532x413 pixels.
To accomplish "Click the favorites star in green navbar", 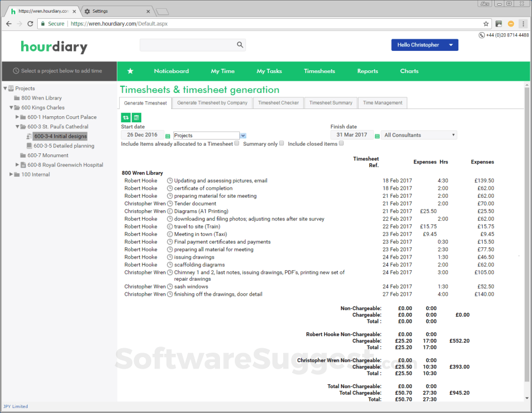I will pyautogui.click(x=130, y=71).
